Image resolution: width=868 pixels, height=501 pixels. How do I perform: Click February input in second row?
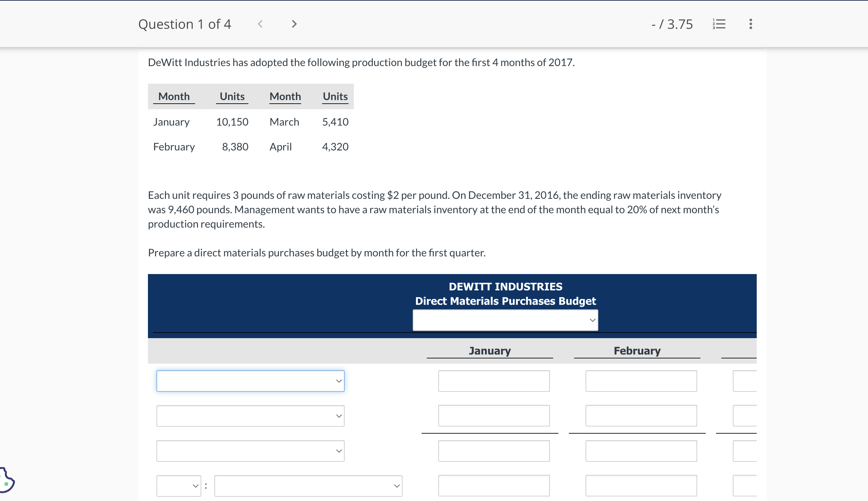641,416
